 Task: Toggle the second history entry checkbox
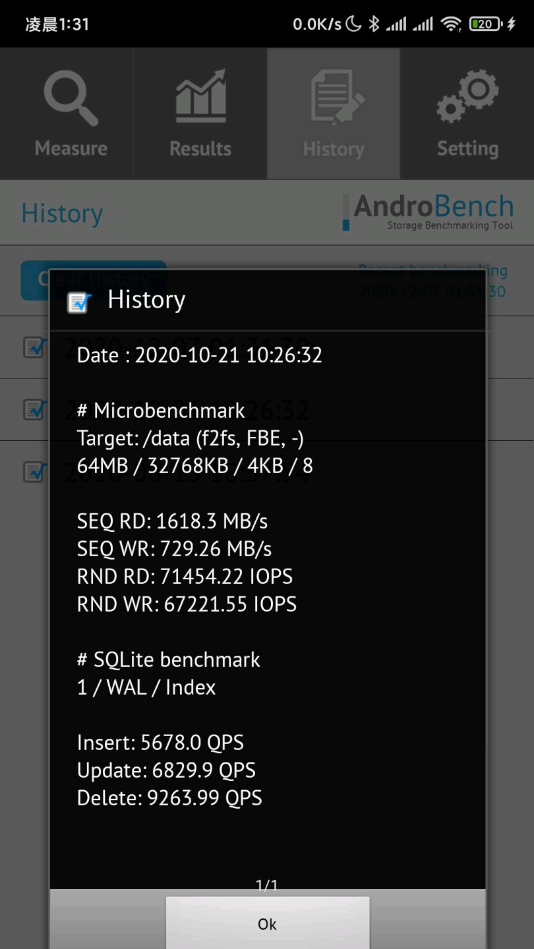34,409
